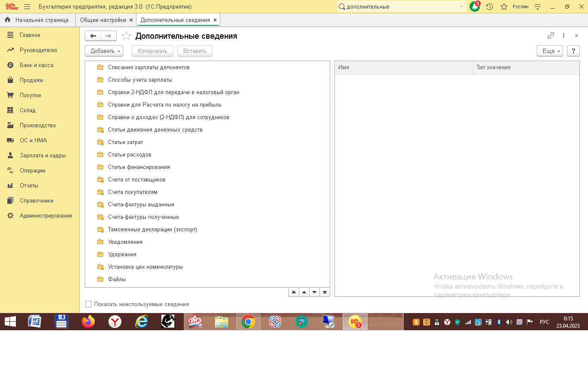Open the Продажи section
This screenshot has height=387, width=588.
[x=31, y=80]
